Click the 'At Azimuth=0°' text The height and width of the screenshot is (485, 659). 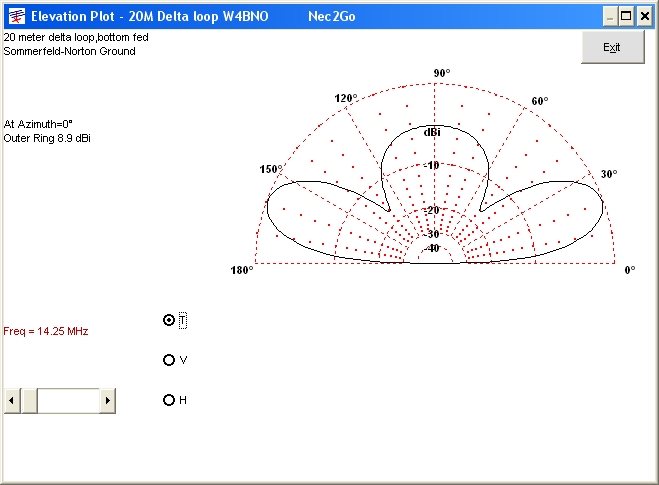pyautogui.click(x=38, y=124)
